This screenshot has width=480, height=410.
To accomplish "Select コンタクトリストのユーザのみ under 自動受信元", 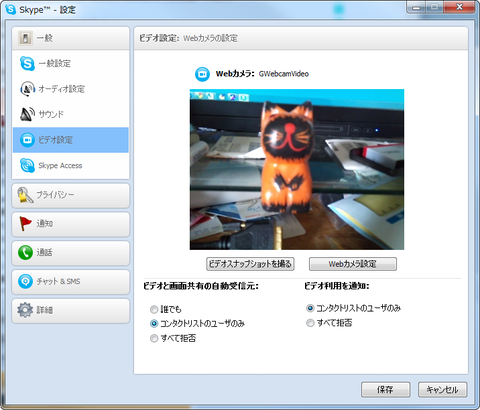I will coord(154,324).
